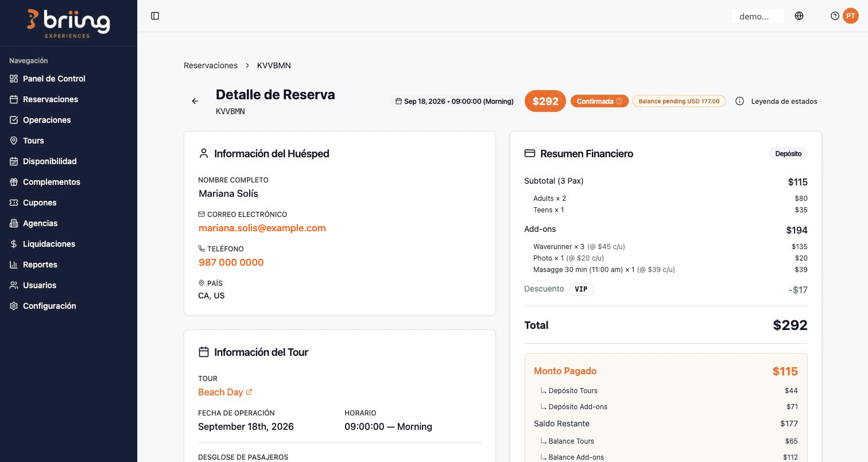Viewport: 868px width, 462px height.
Task: Click the help icon on Confirmada badge
Action: point(619,102)
